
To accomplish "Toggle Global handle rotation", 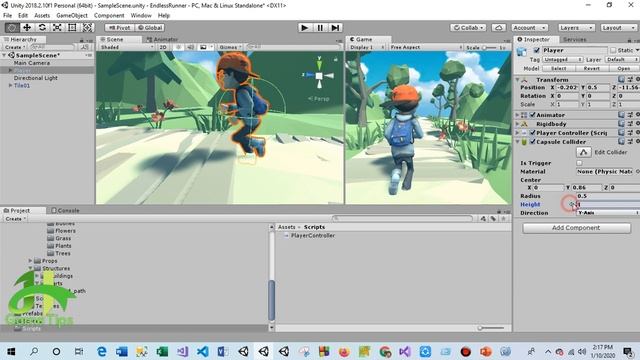I will pyautogui.click(x=149, y=27).
